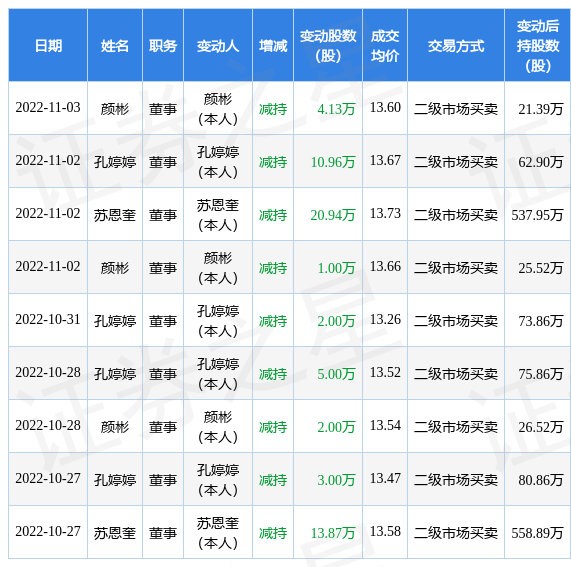Click the 成交均价 column header
The image size is (571, 567).
(x=385, y=46)
